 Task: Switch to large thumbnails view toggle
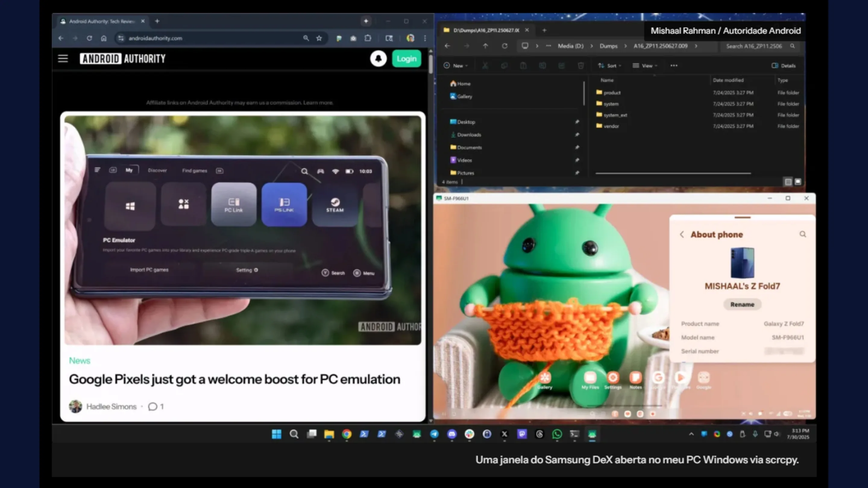798,182
